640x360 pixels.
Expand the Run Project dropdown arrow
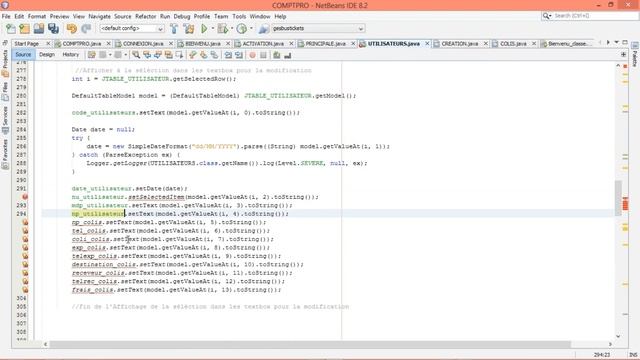point(213,29)
